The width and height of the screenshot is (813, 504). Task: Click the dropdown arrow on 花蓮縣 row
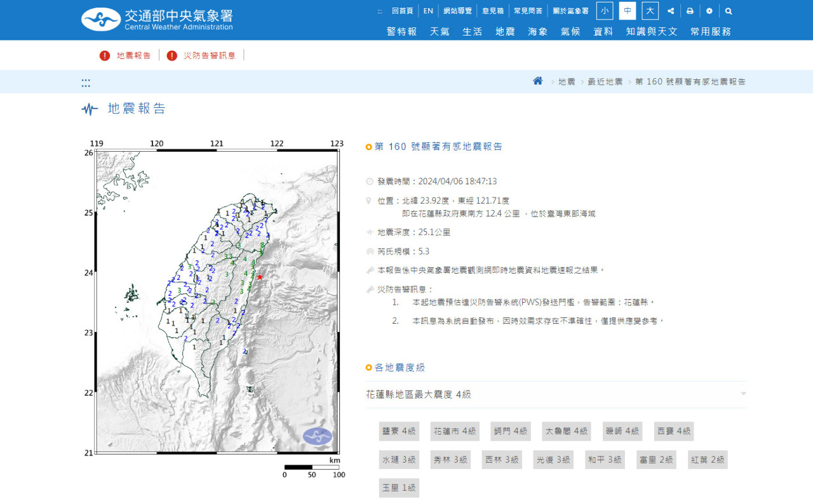742,394
